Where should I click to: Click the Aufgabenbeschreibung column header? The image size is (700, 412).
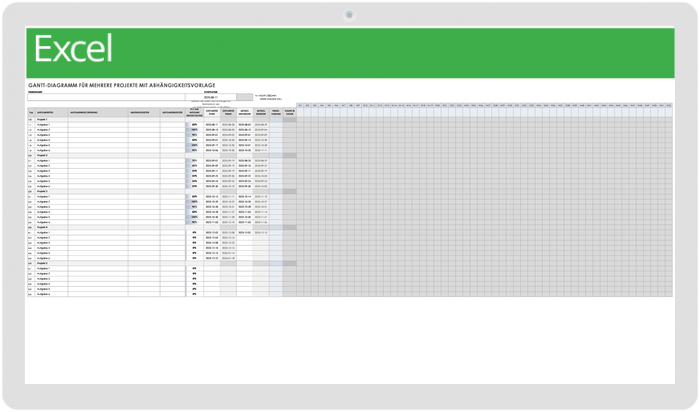tap(98, 112)
